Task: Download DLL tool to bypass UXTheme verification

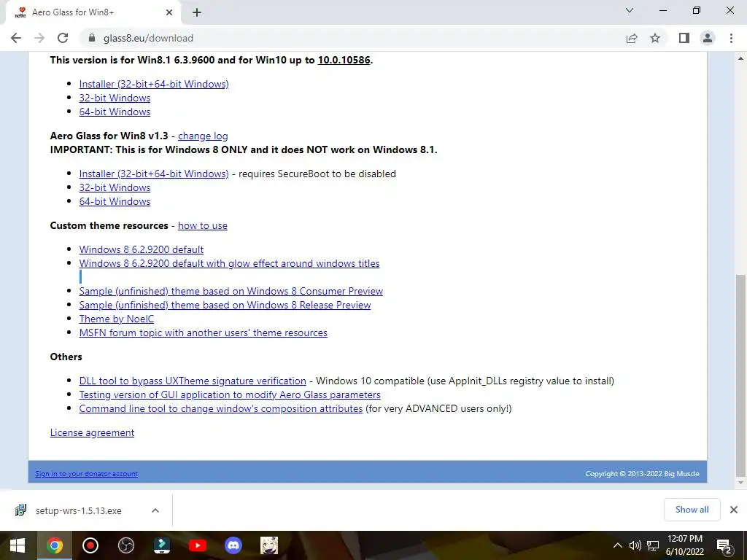Action: pos(193,381)
